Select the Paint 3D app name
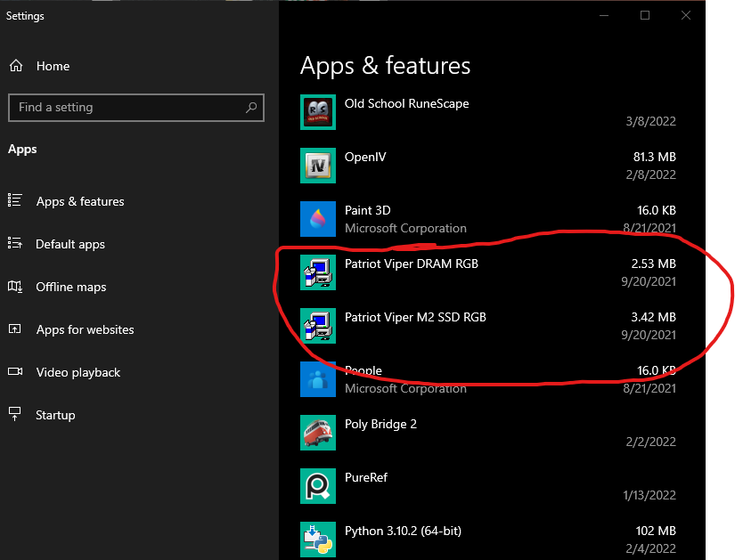Screen dimensions: 735x560 tap(367, 210)
